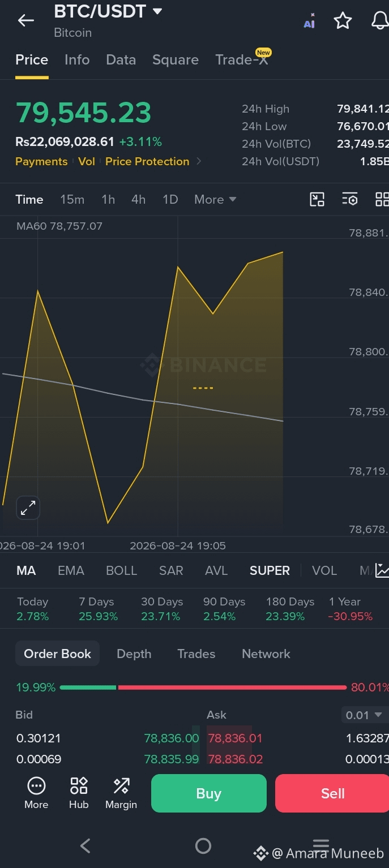
Task: Open the Hub icon
Action: click(79, 793)
